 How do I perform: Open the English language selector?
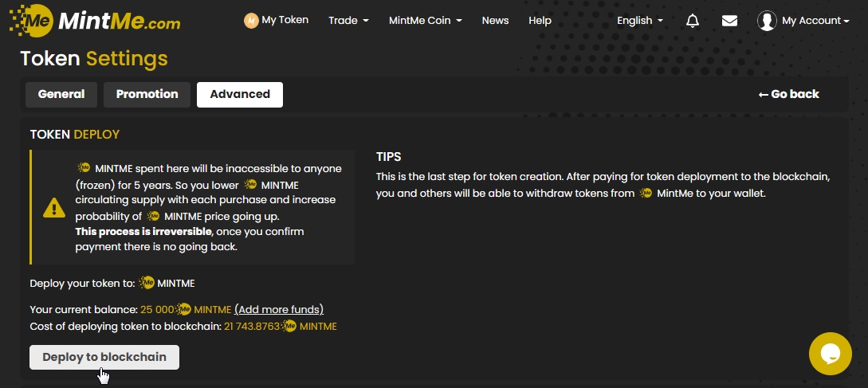(x=640, y=21)
